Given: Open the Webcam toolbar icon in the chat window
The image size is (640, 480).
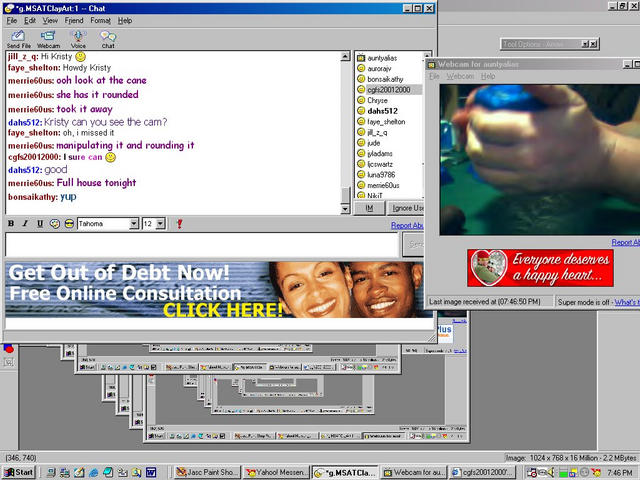Looking at the screenshot, I should pos(48,39).
